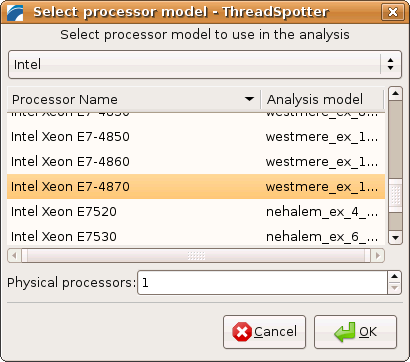Viewport: 410px width, 362px height.
Task: Select Intel Xeon E7-4850 row
Action: click(196, 137)
